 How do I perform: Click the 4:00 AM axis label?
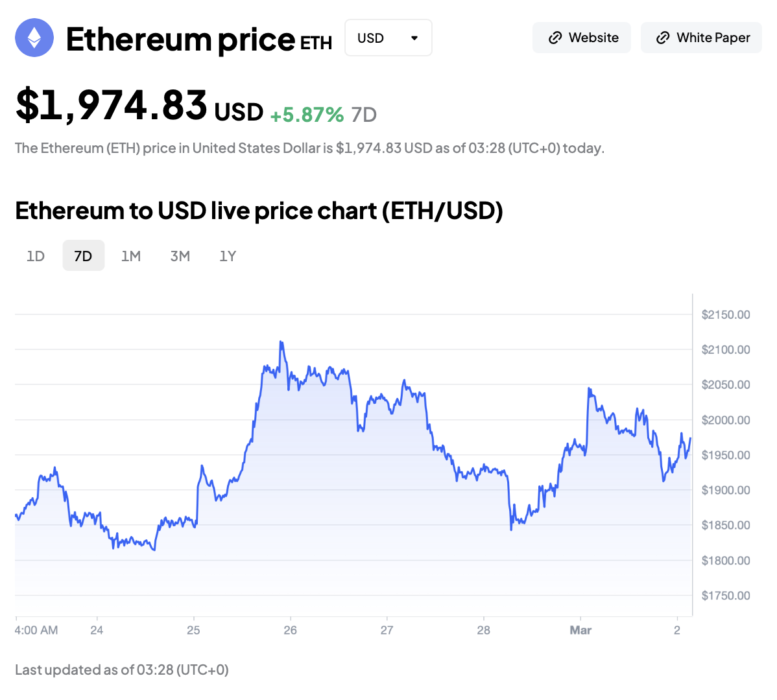(x=36, y=630)
